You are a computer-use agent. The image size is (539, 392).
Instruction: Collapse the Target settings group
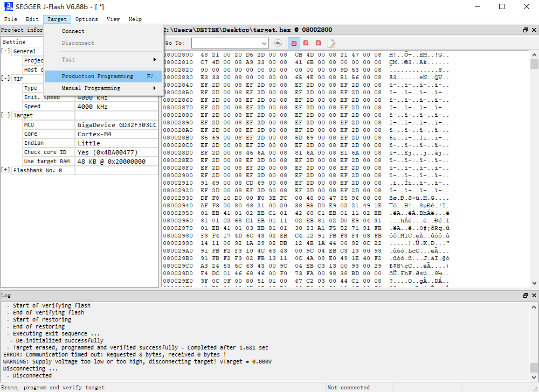click(5, 115)
